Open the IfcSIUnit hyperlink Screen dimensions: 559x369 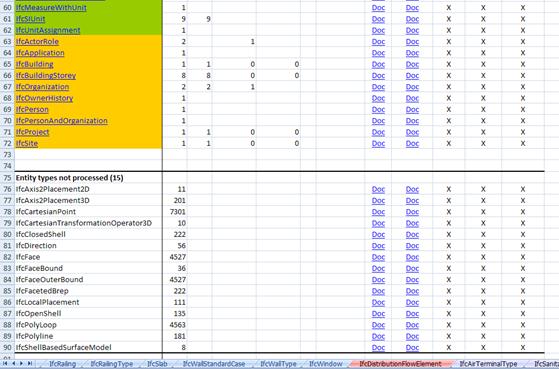pyautogui.click(x=30, y=19)
